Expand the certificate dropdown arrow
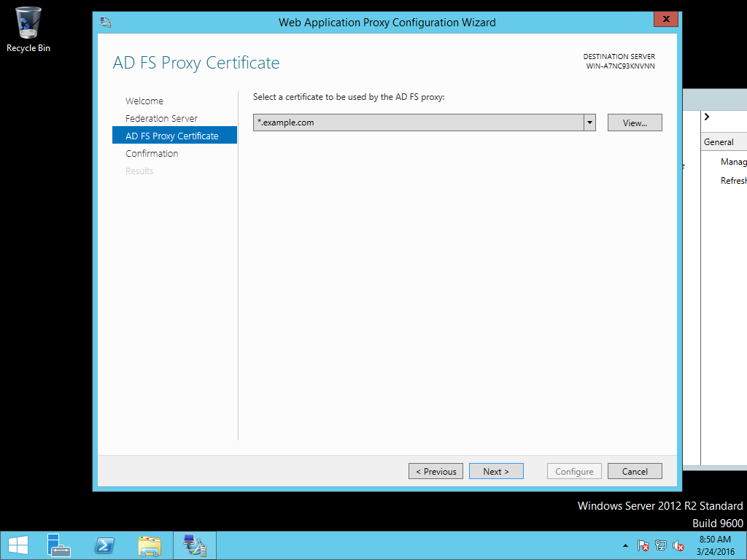The height and width of the screenshot is (560, 747). pos(589,122)
